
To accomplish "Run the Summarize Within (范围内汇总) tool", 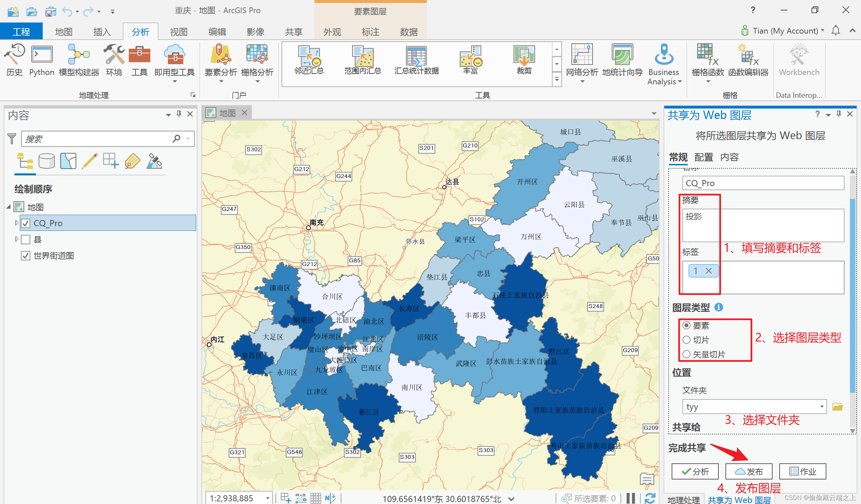I will tap(363, 60).
